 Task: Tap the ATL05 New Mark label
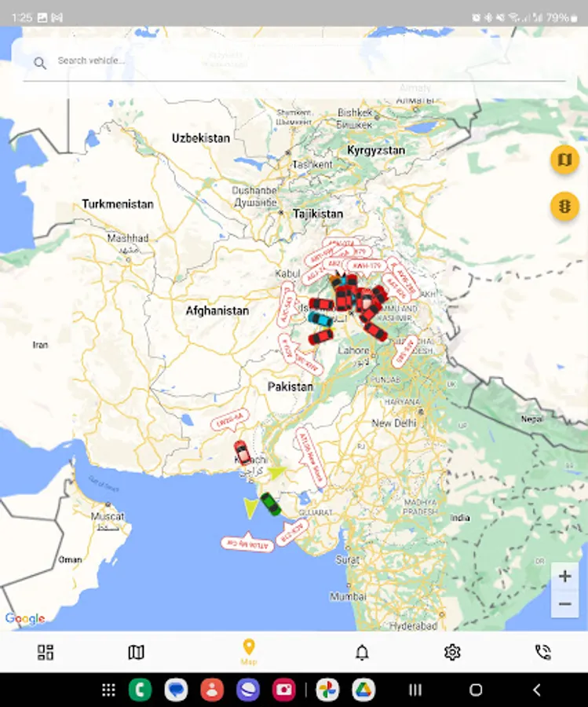310,458
